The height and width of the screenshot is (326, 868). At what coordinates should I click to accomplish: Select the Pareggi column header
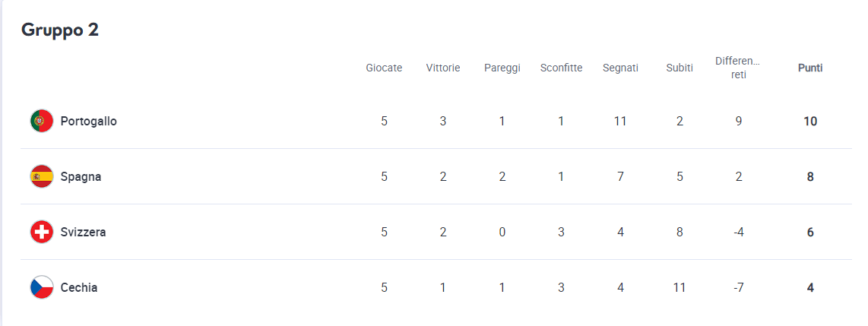(x=502, y=68)
